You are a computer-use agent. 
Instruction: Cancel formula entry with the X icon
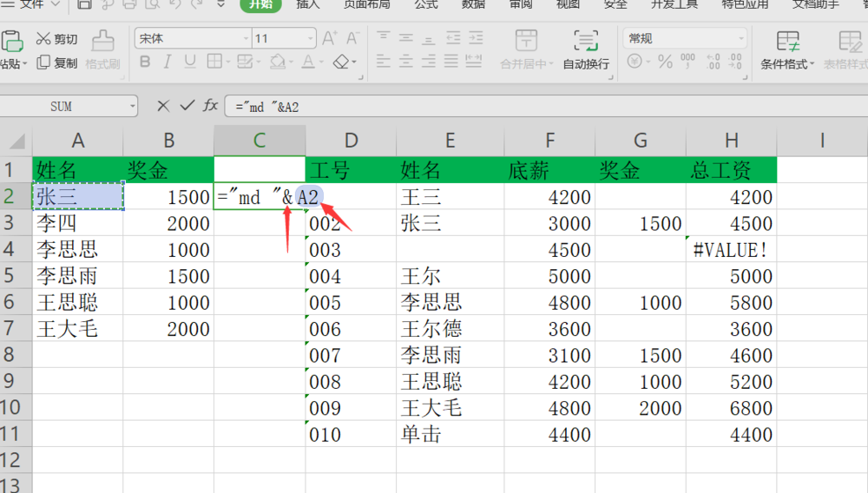click(163, 106)
